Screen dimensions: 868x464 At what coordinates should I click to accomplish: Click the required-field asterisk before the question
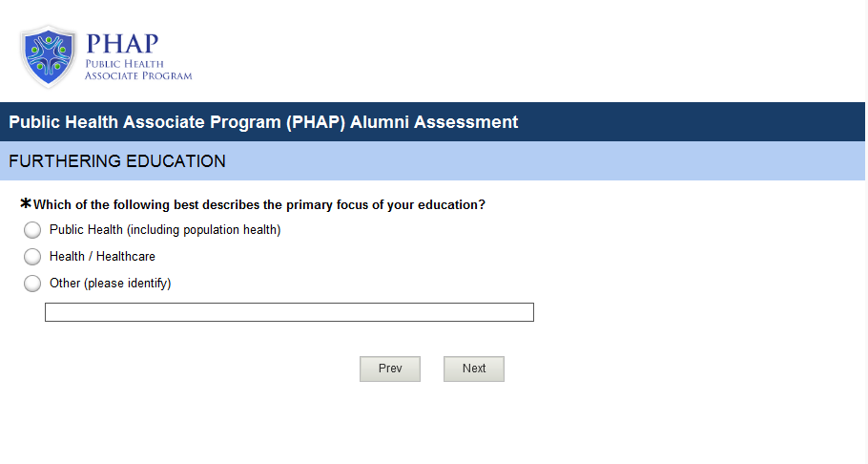click(26, 203)
